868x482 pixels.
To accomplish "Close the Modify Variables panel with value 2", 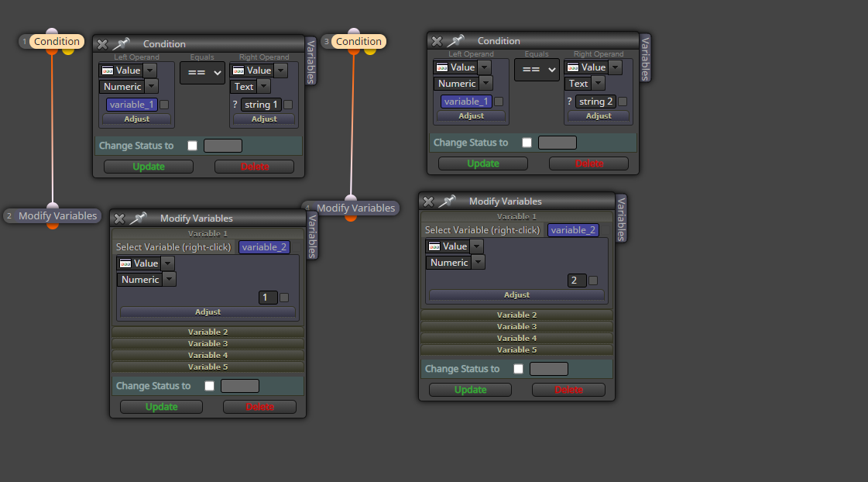I will (428, 201).
